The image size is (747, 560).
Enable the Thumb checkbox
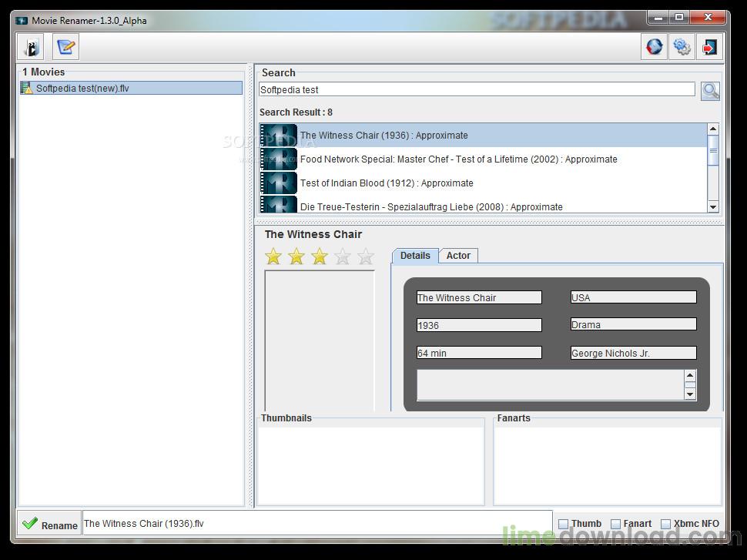pos(563,524)
